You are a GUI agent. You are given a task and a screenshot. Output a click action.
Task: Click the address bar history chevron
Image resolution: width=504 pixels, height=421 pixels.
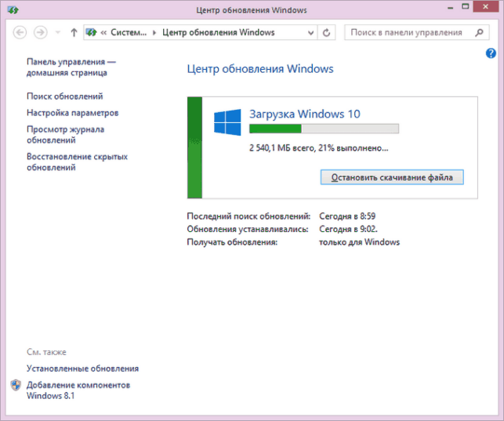tap(310, 33)
